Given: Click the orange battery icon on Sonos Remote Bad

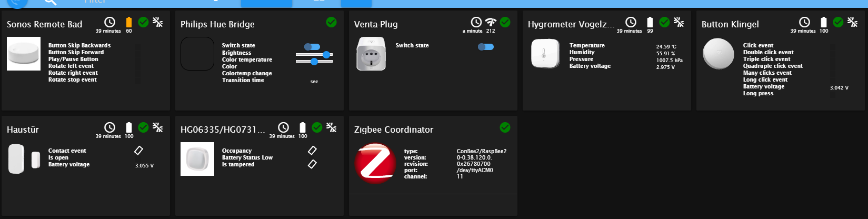Looking at the screenshot, I should [x=129, y=22].
